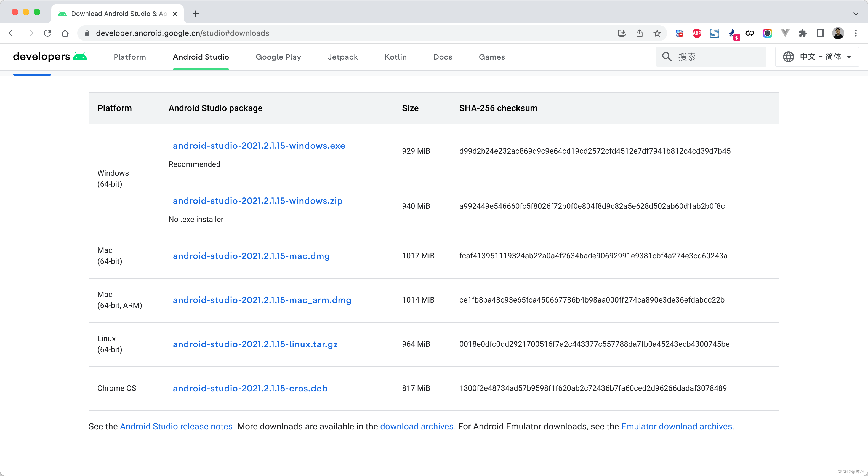Open the AdBlock Plus extension
868x476 pixels.
click(696, 33)
